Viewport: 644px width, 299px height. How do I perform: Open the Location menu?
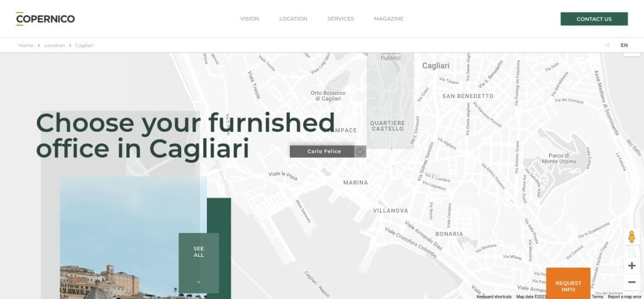coord(293,19)
